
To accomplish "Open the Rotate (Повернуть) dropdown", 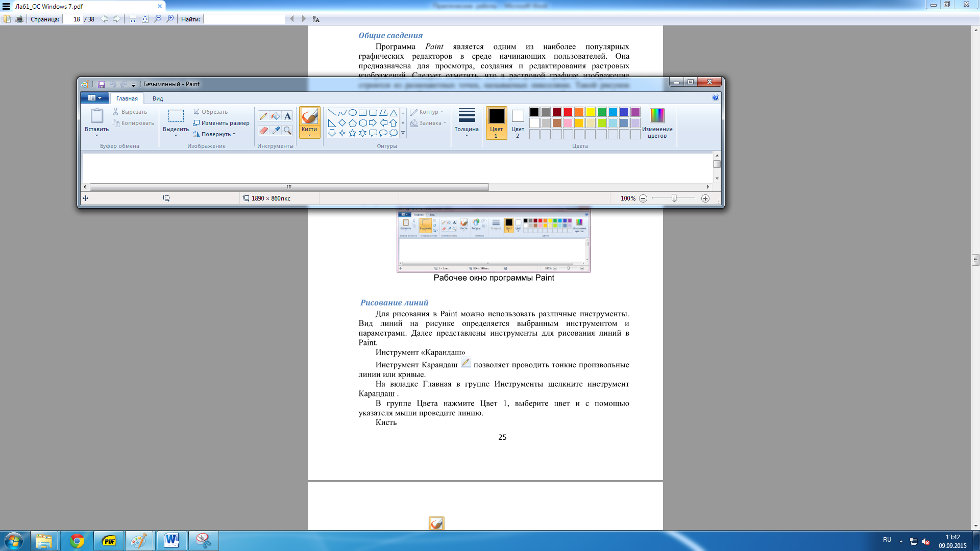I will click(x=214, y=134).
